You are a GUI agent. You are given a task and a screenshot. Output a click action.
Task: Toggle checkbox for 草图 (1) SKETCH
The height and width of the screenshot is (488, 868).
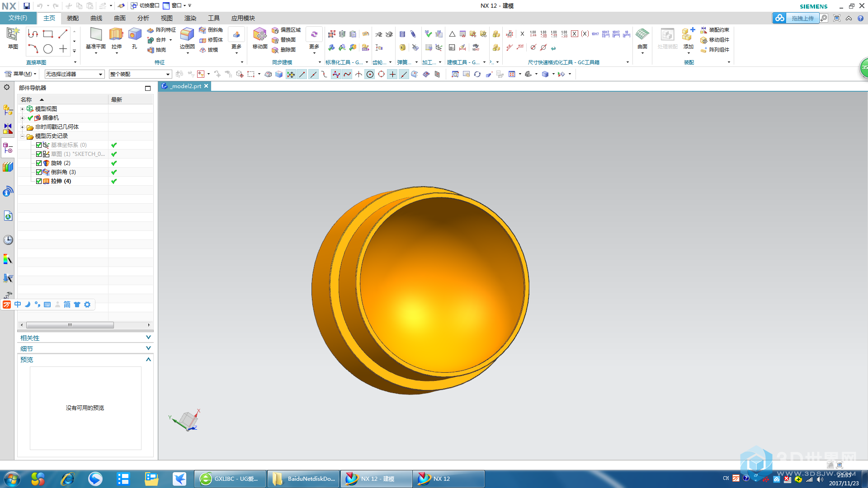coord(39,154)
